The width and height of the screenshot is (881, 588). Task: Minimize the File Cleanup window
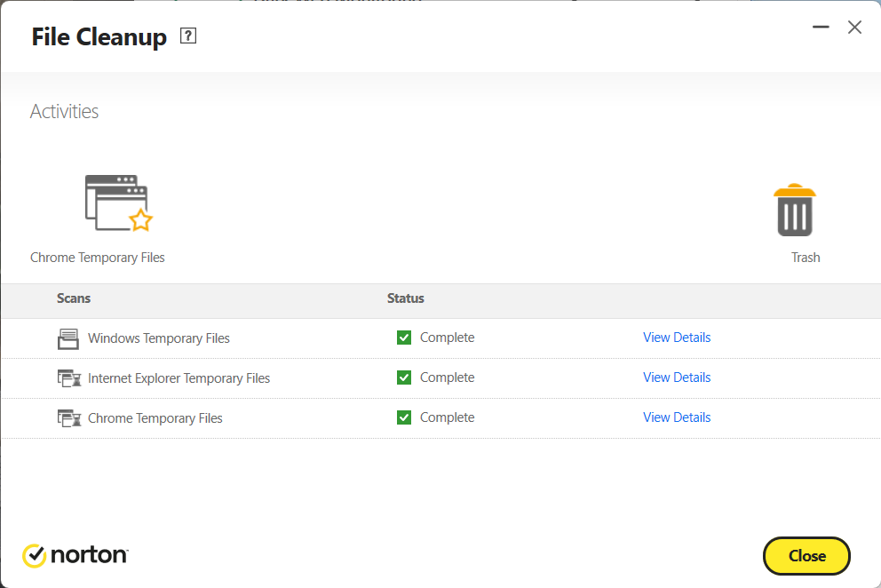pos(821,27)
